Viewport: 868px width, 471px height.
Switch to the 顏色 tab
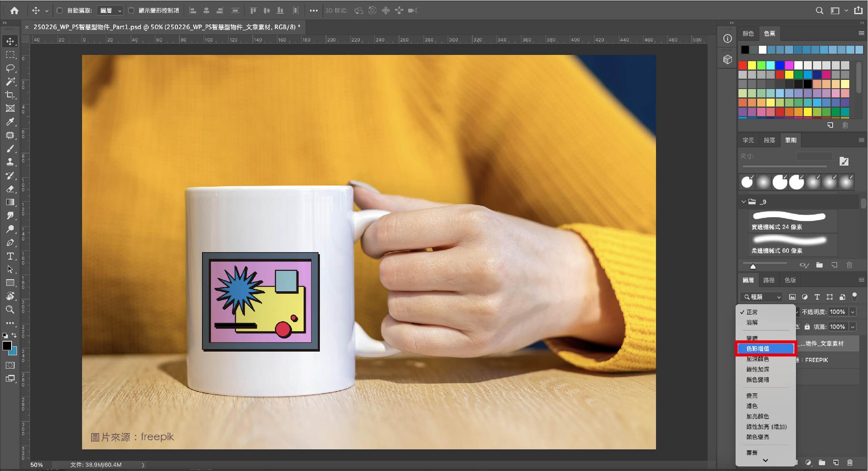click(748, 33)
